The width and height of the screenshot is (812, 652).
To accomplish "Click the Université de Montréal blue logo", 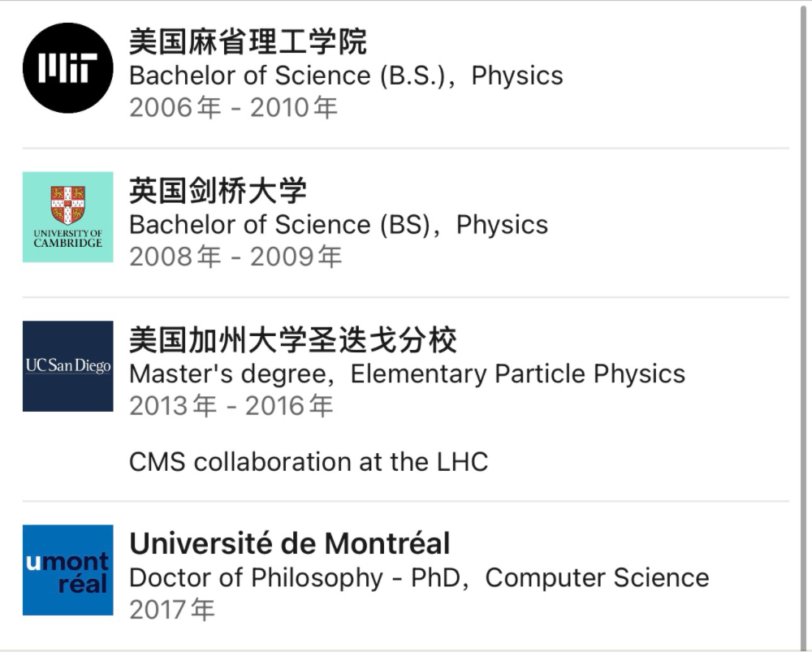I will click(x=67, y=570).
